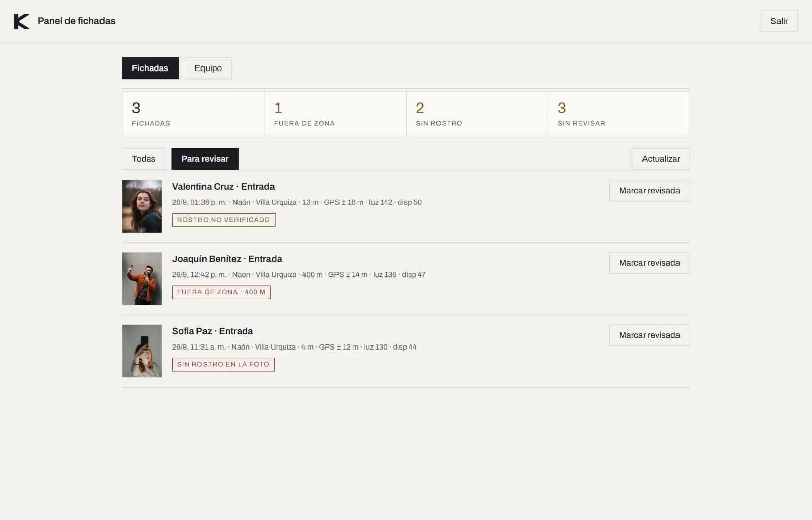Viewport: 812px width, 520px height.
Task: Click Joaquín Benítez's 26/9, 12:42 p. m. details line
Action: pyautogui.click(x=299, y=274)
